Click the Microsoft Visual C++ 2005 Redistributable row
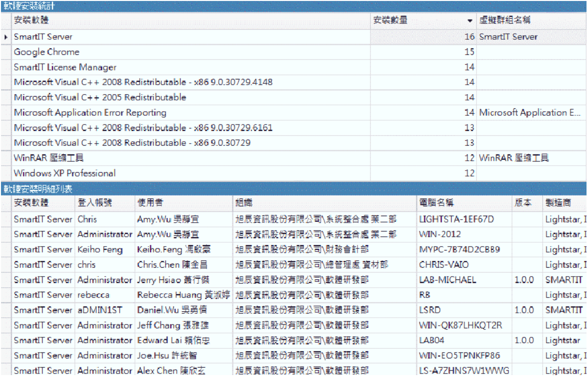The height and width of the screenshot is (377, 588). coord(100,98)
